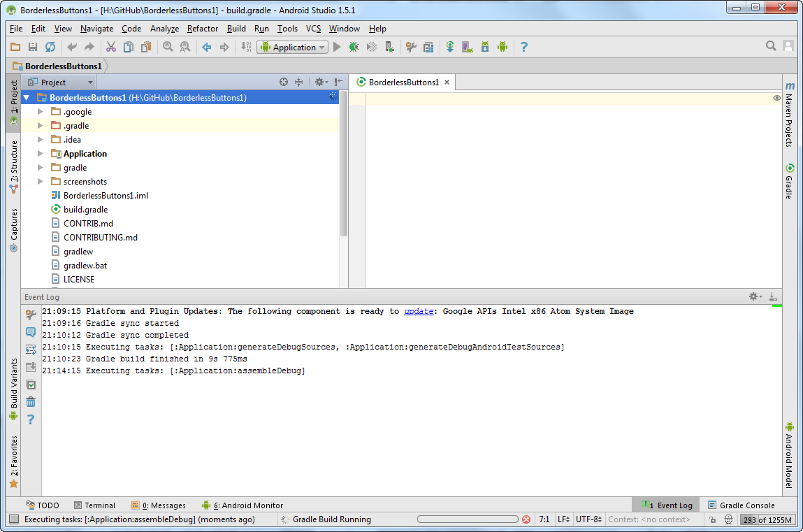Expand the Application folder in project tree
803x532 pixels.
[41, 154]
